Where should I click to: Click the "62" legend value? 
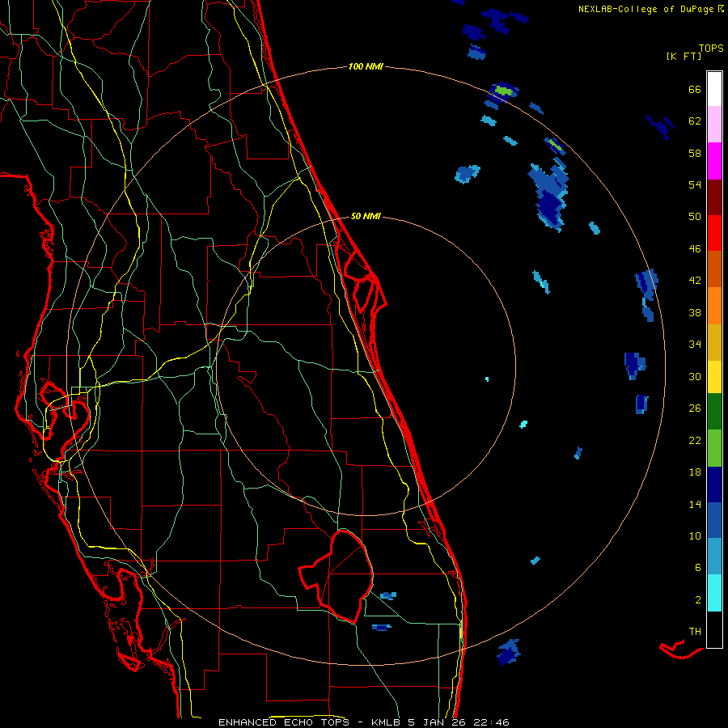click(x=695, y=121)
